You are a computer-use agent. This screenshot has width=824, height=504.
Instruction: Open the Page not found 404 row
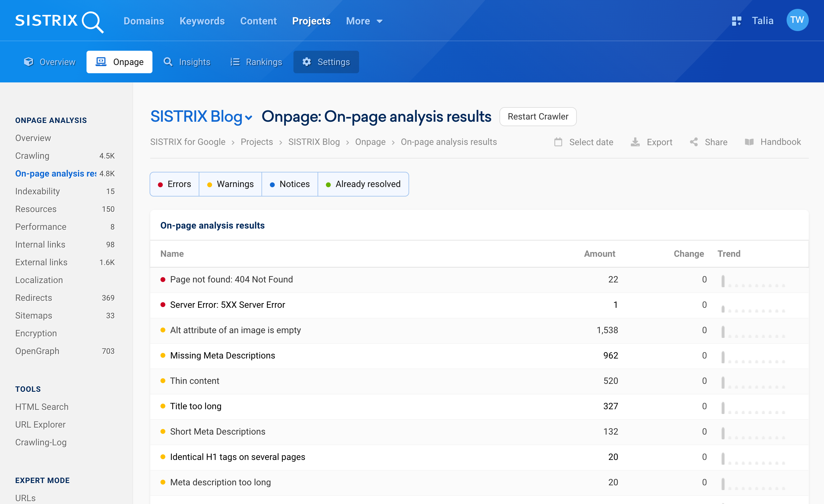point(479,280)
